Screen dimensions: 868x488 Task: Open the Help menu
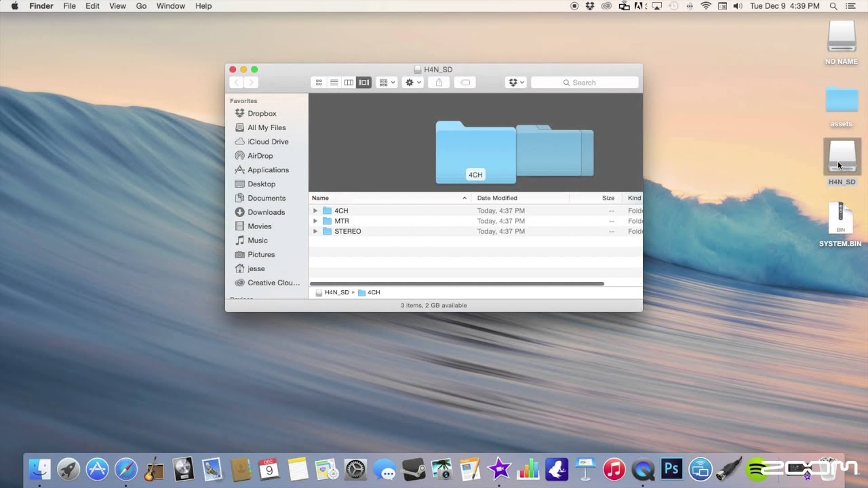coord(203,6)
